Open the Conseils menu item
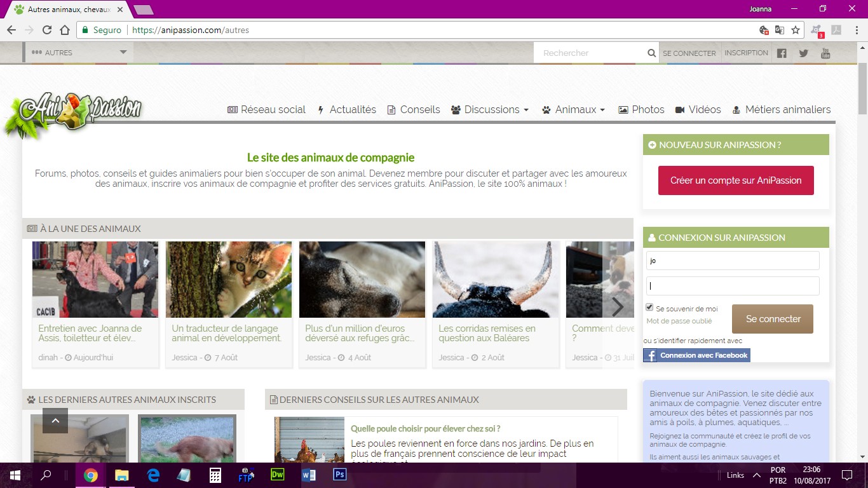Image resolution: width=868 pixels, height=488 pixels. click(x=414, y=109)
